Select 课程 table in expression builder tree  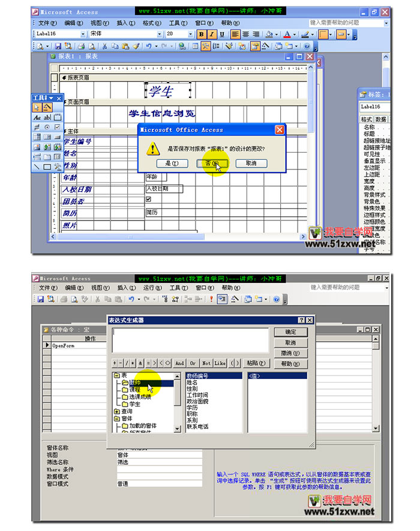[134, 390]
